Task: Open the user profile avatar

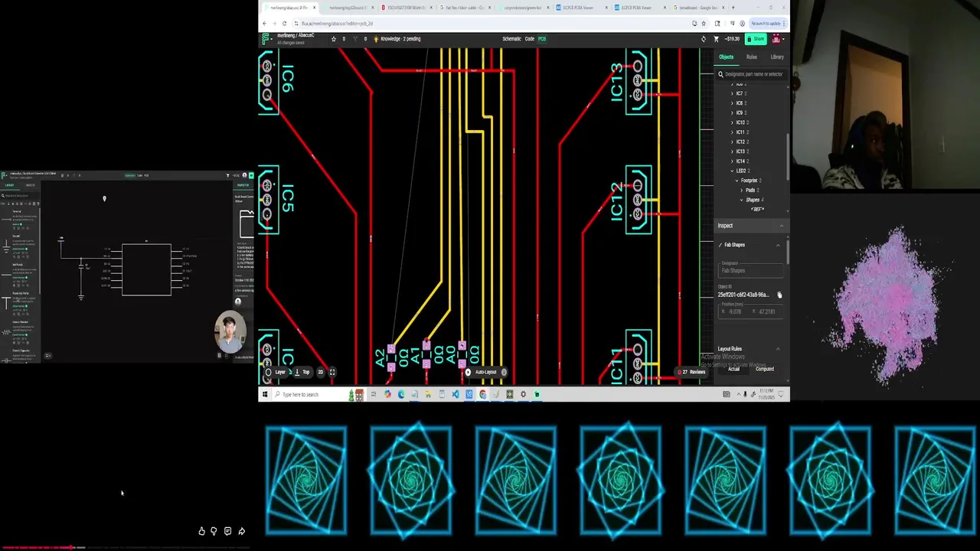Action: click(776, 39)
